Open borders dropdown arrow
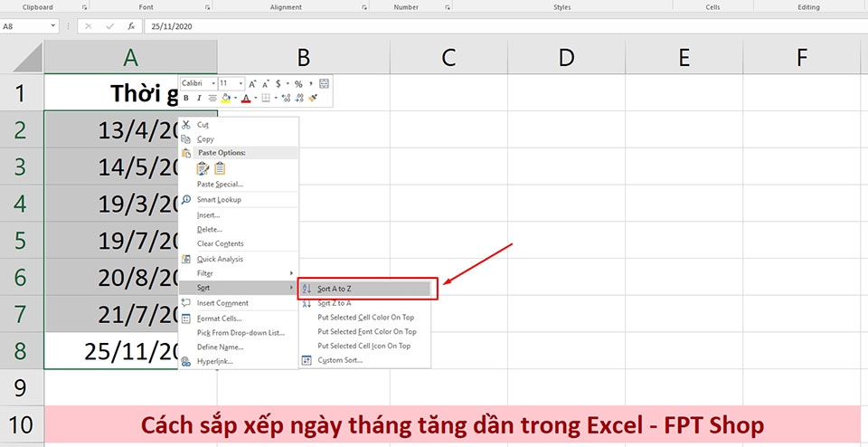This screenshot has height=447, width=868. click(275, 98)
